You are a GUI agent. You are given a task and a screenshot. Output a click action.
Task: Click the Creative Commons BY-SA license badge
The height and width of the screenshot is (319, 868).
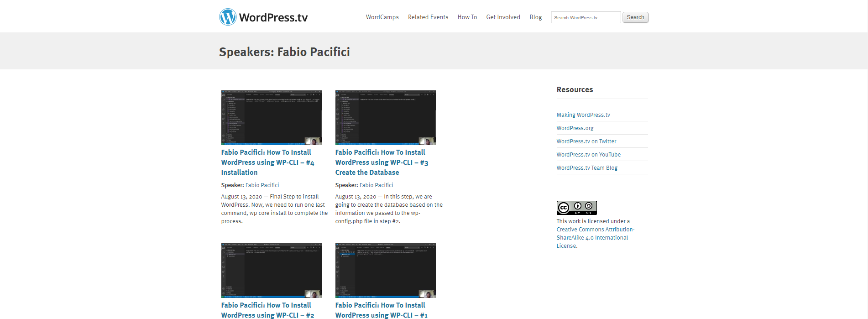click(x=577, y=208)
